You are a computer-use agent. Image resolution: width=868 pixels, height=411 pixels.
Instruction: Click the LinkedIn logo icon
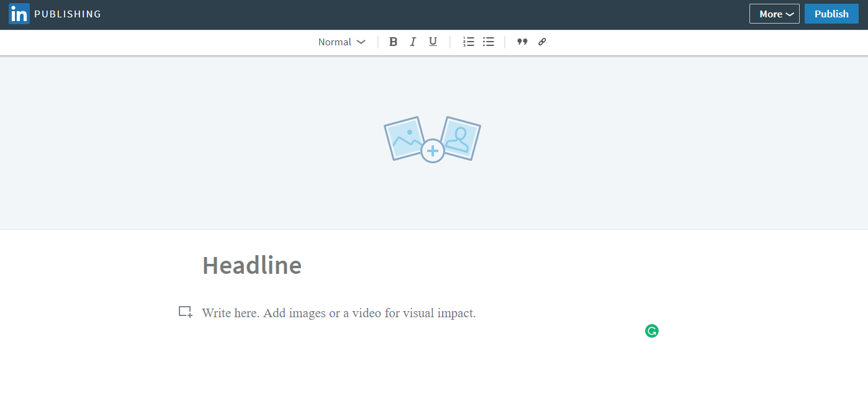click(19, 14)
